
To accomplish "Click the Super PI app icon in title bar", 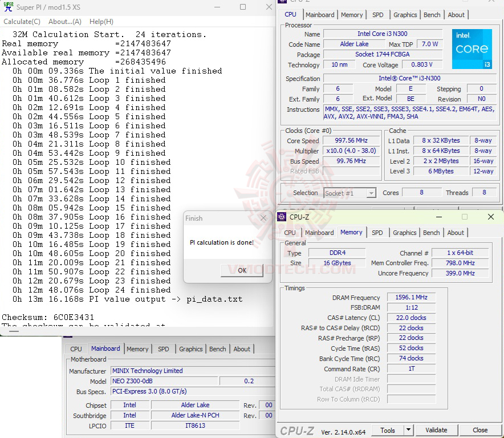I will point(9,7).
